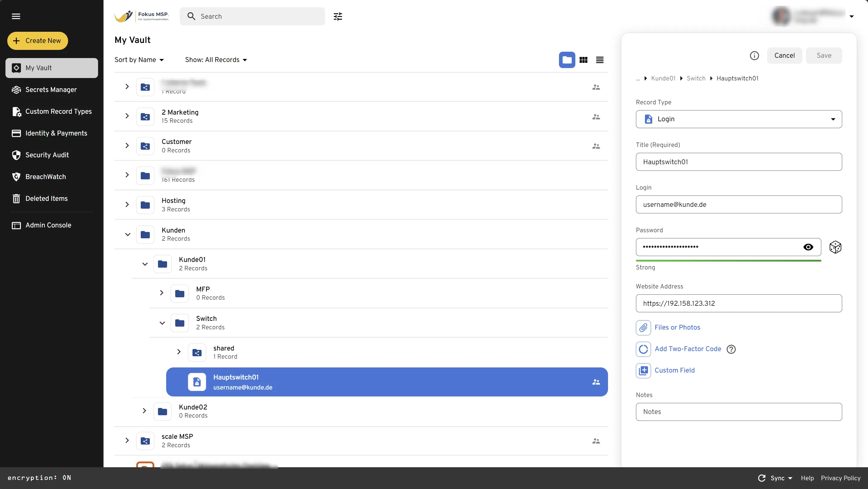
Task: Open the search filter options icon
Action: coord(338,16)
